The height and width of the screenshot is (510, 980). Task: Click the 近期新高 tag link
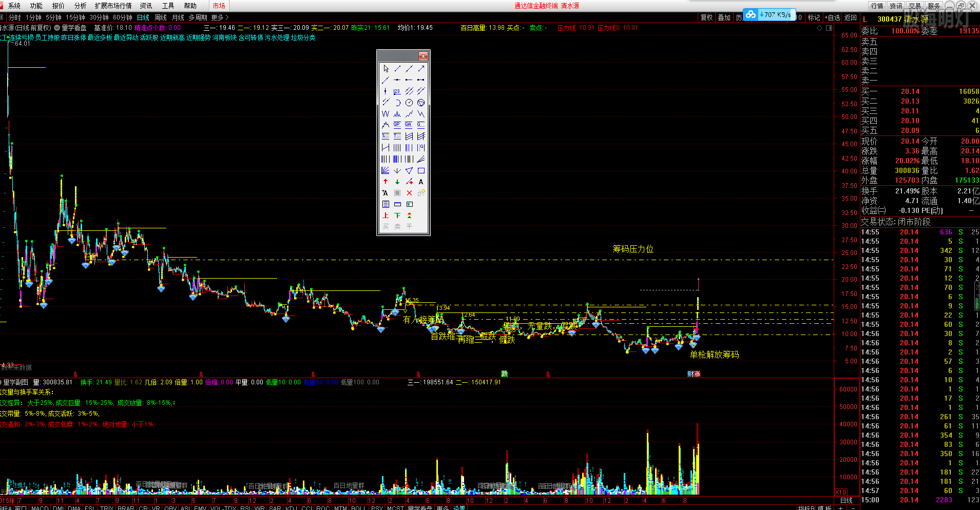tap(172, 37)
